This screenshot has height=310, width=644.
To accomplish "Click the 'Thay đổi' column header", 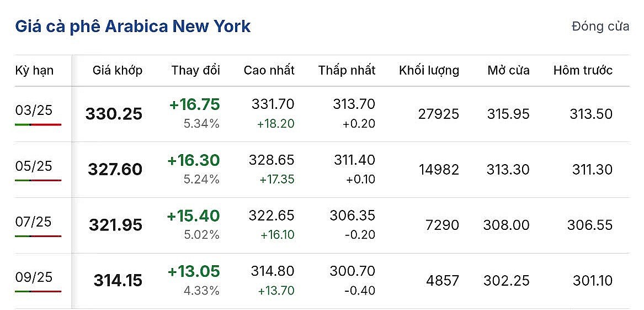I will coord(195,70).
